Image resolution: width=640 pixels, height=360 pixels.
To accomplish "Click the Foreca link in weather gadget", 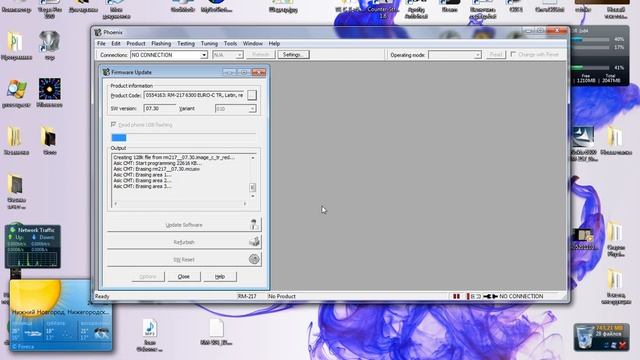I will tap(23, 347).
